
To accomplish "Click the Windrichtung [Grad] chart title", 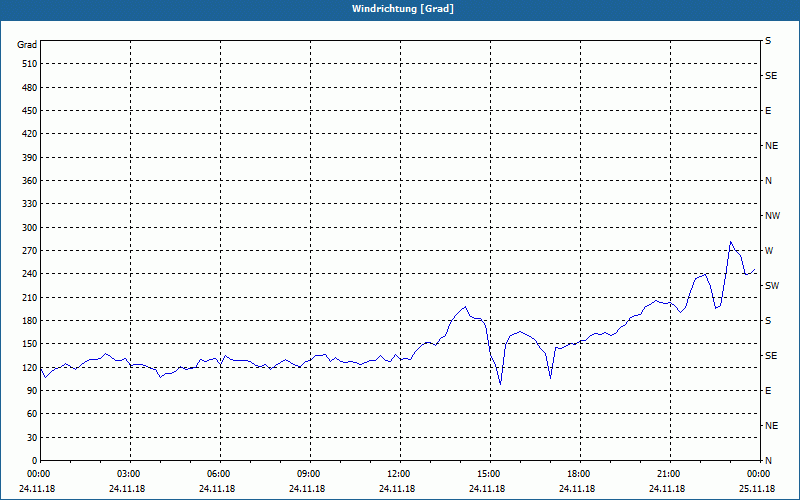I will [403, 9].
